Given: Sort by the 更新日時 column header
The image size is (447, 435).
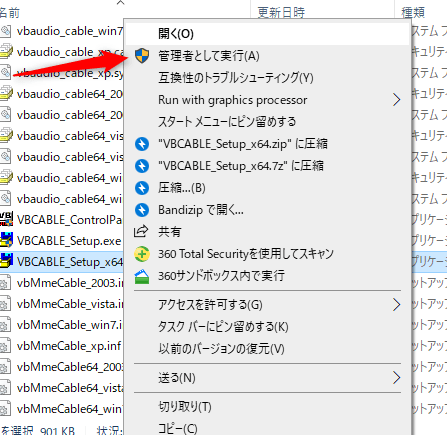Looking at the screenshot, I should [281, 13].
